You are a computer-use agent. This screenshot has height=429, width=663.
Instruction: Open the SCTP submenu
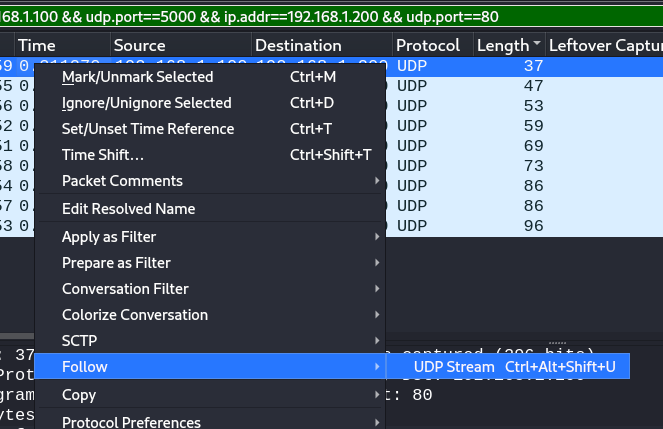[x=79, y=341]
